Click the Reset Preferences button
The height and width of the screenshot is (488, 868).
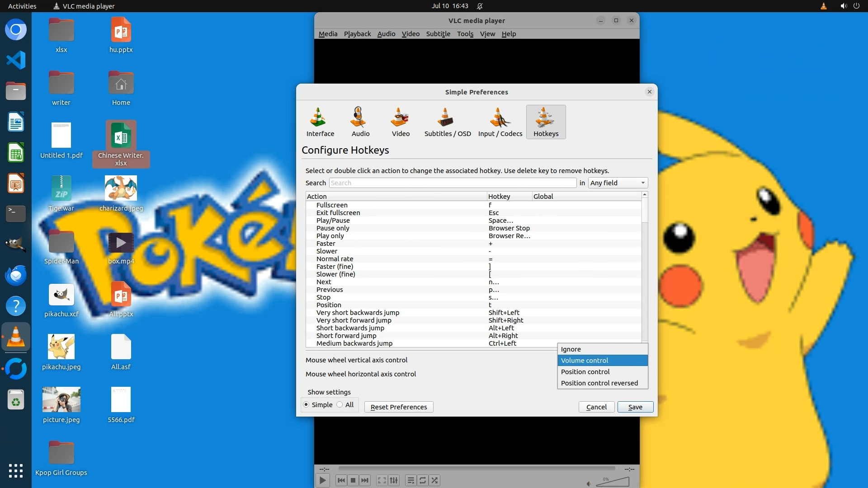[x=398, y=407]
